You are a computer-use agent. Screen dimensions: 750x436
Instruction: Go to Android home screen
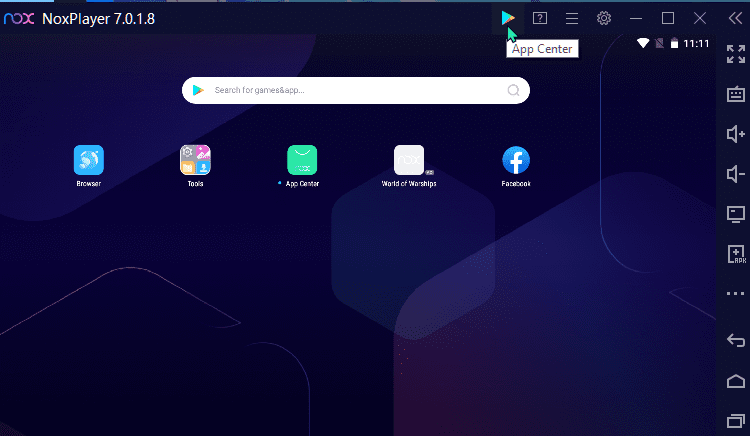736,381
